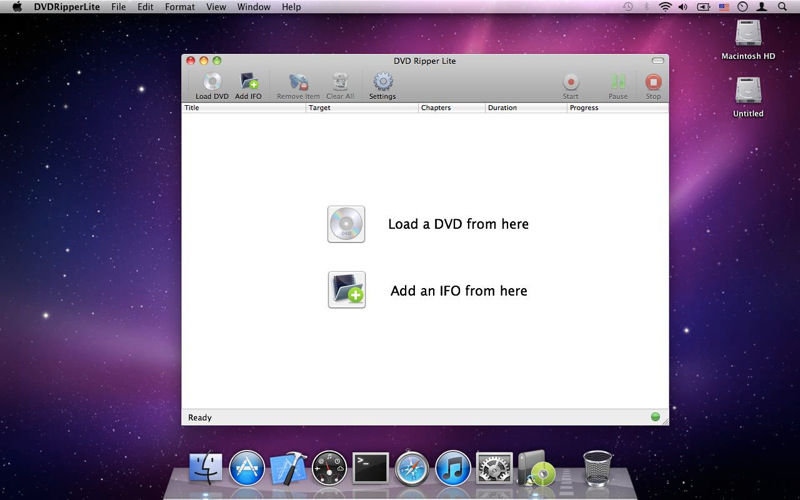Image resolution: width=800 pixels, height=500 pixels.
Task: Open Spotlight search magnifier
Action: [782, 7]
